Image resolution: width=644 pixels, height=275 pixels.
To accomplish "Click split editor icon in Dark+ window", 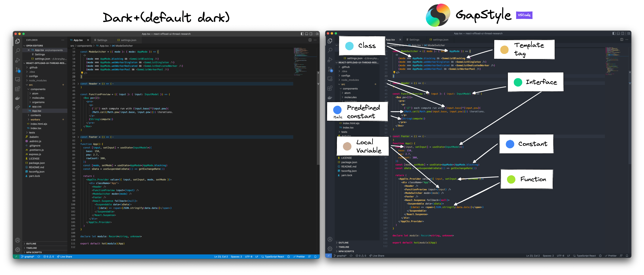I will point(310,40).
